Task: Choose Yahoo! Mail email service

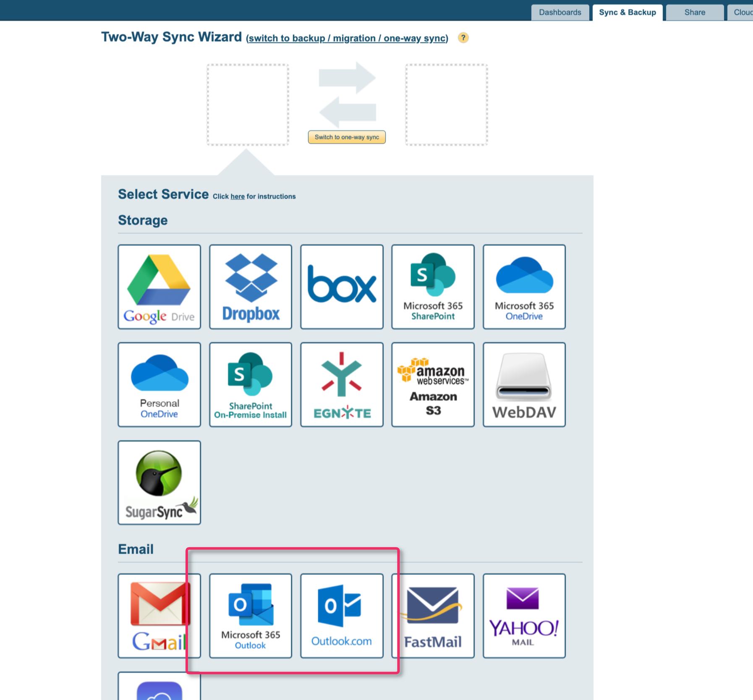Action: pyautogui.click(x=524, y=616)
